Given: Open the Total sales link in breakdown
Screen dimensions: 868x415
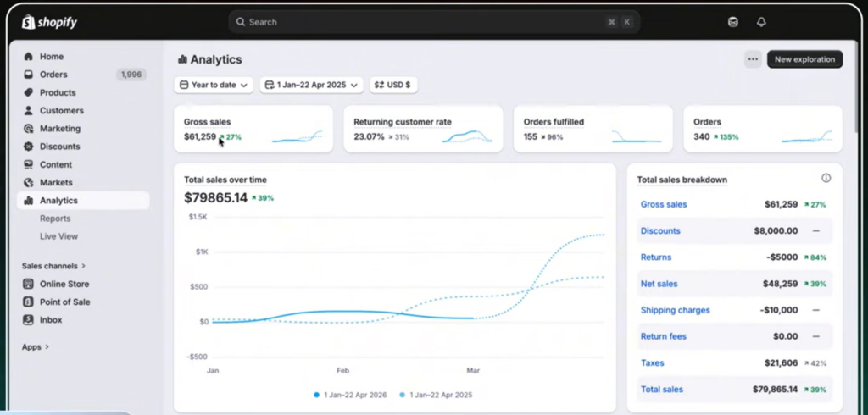Looking at the screenshot, I should coord(661,390).
